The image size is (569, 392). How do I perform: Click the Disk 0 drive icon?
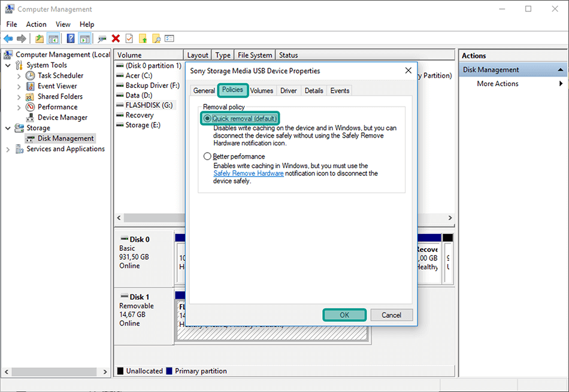(125, 239)
